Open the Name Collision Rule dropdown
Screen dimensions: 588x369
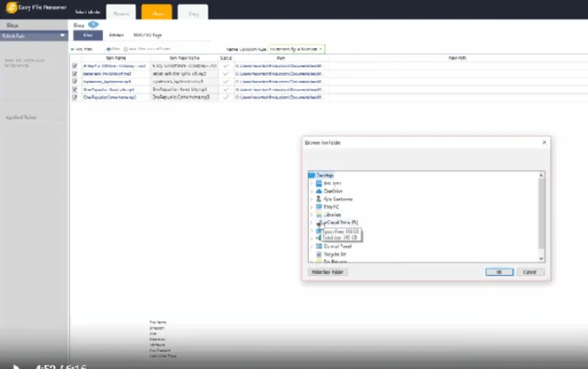click(x=296, y=49)
